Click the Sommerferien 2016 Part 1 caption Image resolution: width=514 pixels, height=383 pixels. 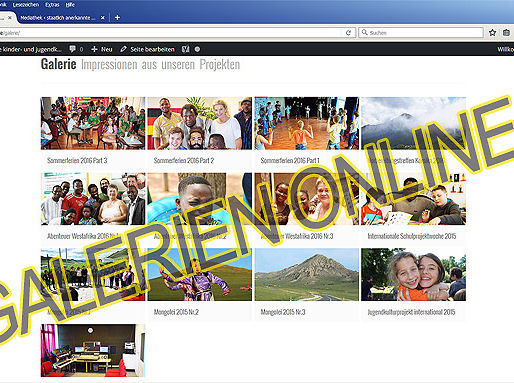click(290, 161)
